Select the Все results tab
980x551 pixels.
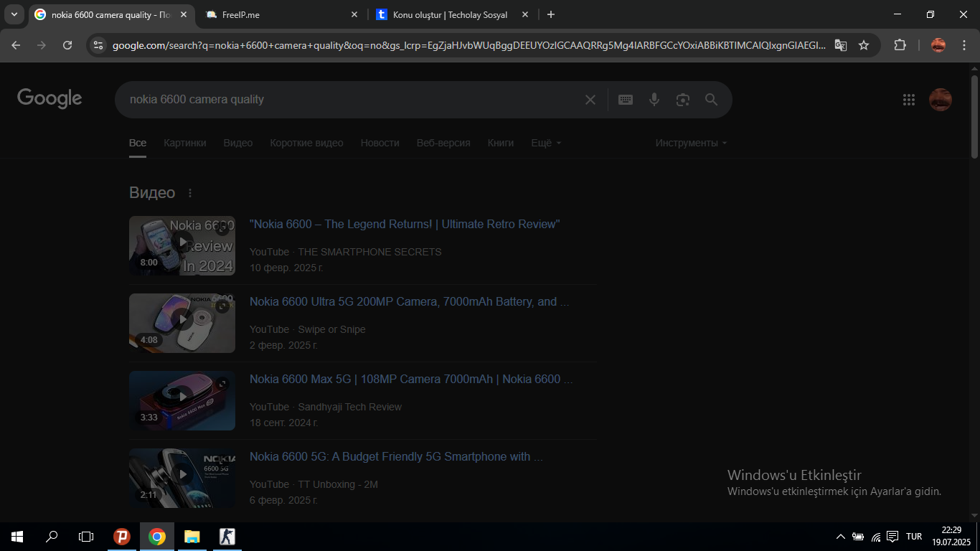[x=138, y=143]
